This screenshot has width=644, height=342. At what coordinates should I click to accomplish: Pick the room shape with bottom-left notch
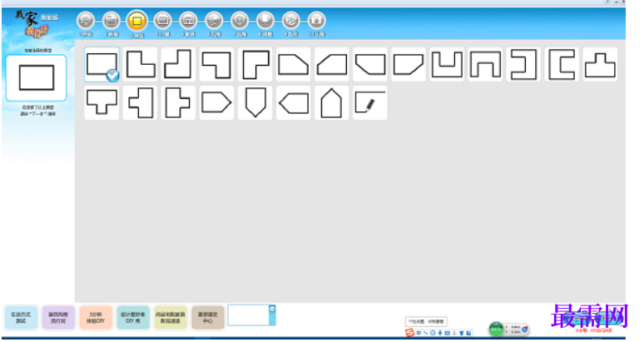point(216,64)
